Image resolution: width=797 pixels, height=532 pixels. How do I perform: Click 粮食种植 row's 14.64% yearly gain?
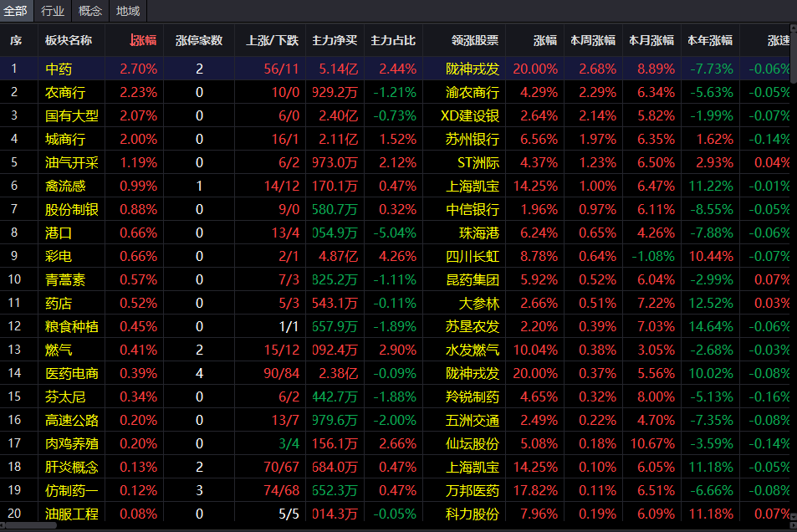(x=711, y=326)
